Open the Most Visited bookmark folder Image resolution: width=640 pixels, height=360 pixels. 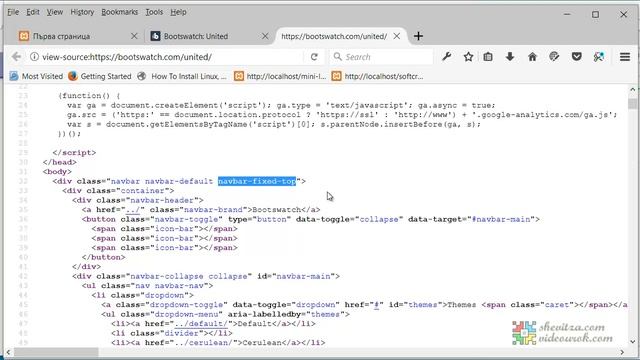(x=36, y=76)
